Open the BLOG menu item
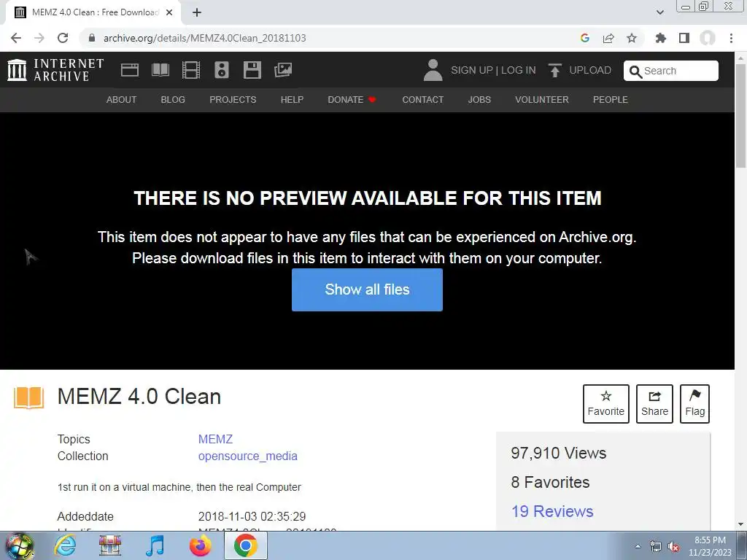747x560 pixels. pos(173,99)
